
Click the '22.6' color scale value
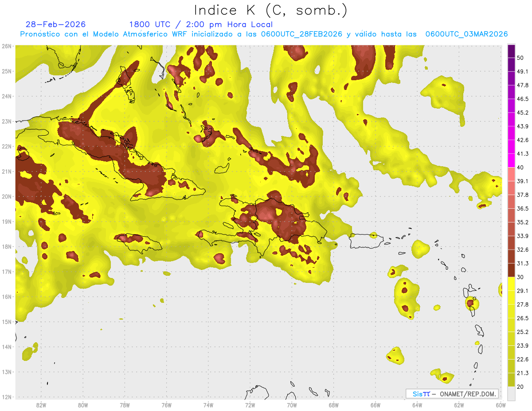(522, 360)
